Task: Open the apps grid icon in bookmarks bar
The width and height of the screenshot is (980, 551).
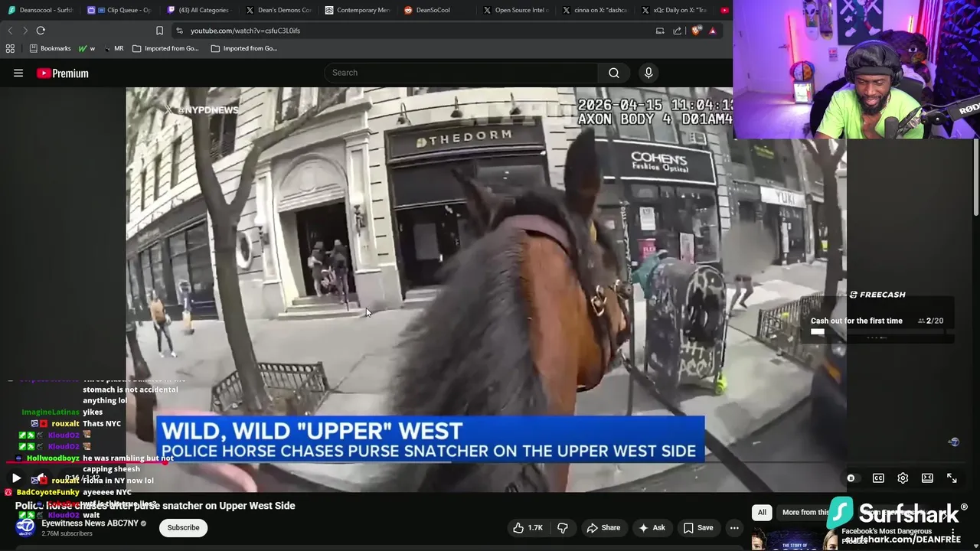Action: pos(10,48)
